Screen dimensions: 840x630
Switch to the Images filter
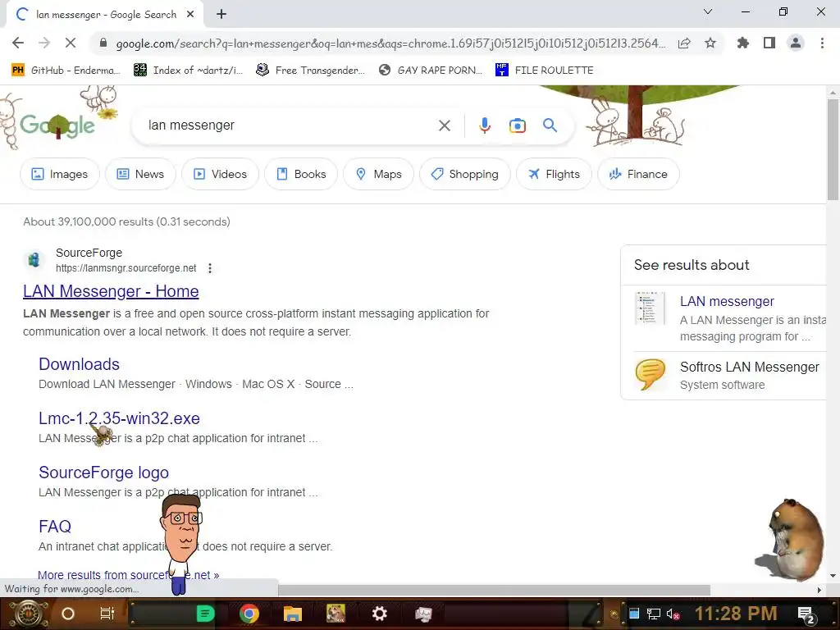click(59, 174)
